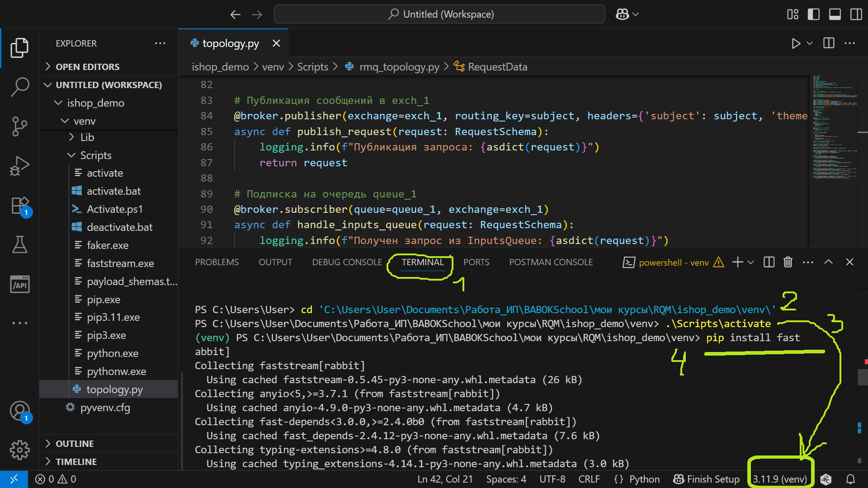Toggle the primary side bar

(x=813, y=14)
